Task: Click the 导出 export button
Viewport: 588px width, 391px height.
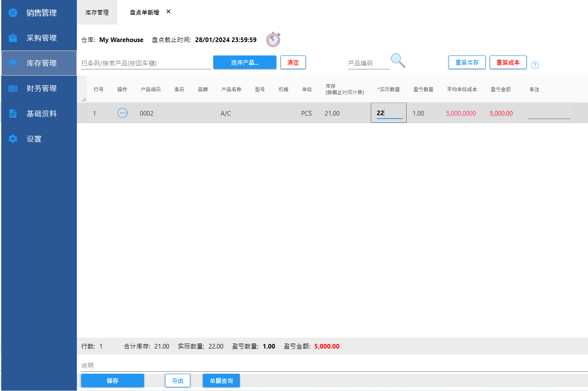Action: 178,380
